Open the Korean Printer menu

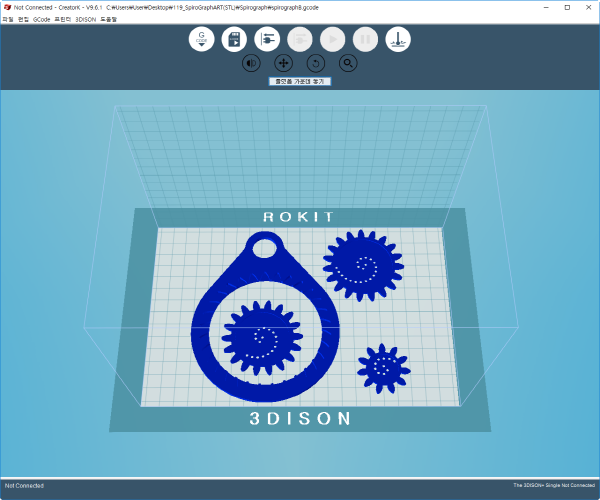point(62,19)
